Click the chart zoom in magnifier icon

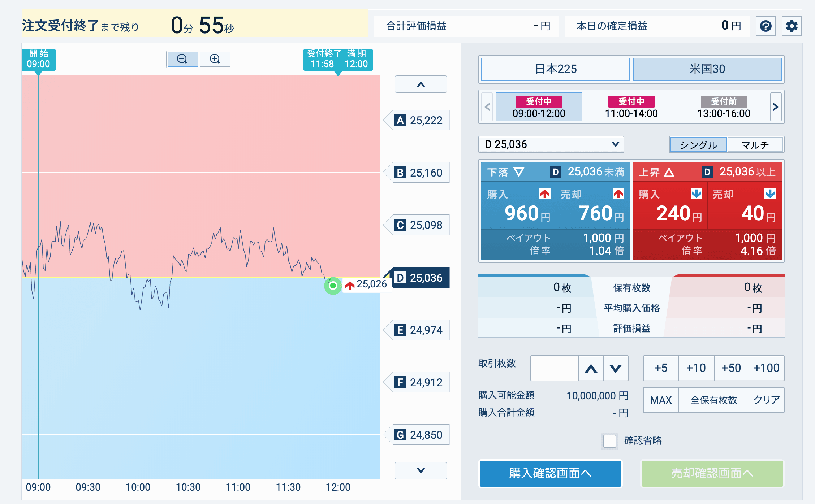pos(215,59)
